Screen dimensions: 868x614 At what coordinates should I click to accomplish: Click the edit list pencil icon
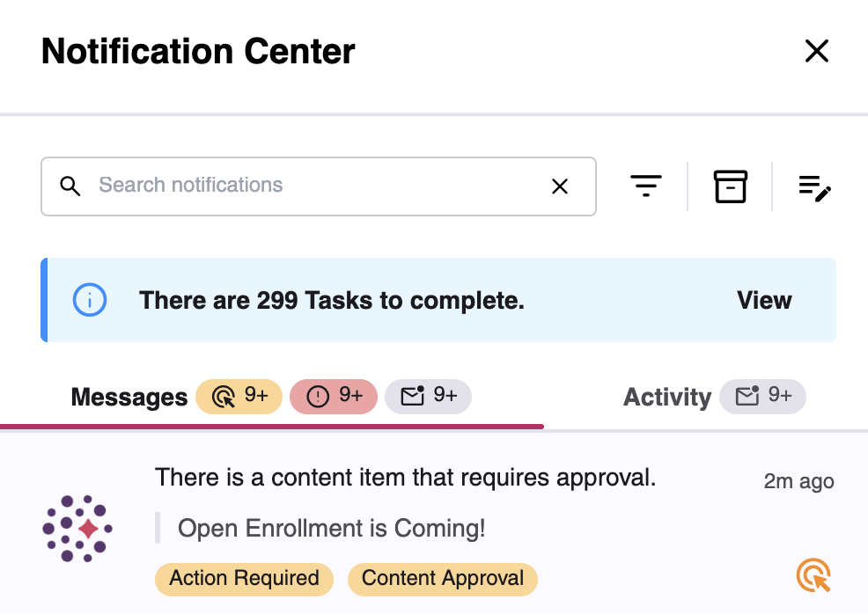tap(815, 188)
